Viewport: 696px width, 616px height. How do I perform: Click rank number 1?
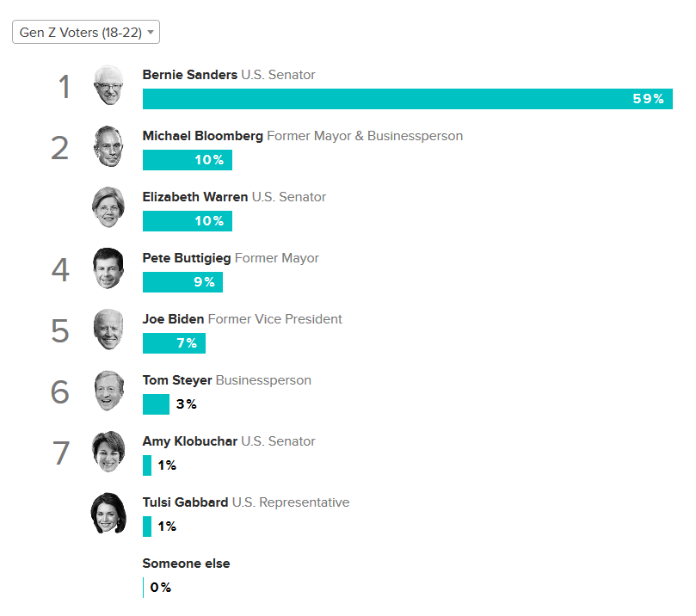point(64,87)
